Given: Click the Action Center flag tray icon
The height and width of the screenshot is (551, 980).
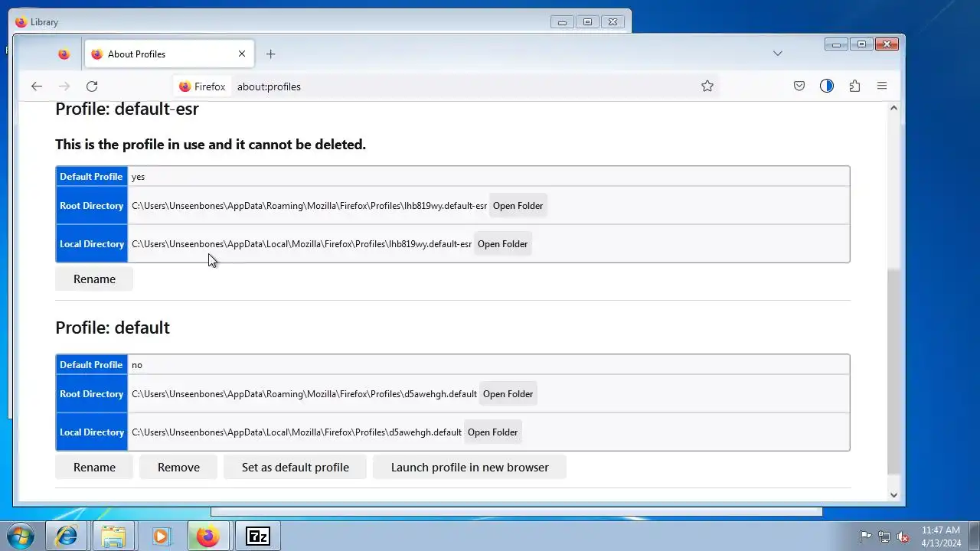Looking at the screenshot, I should coord(865,536).
